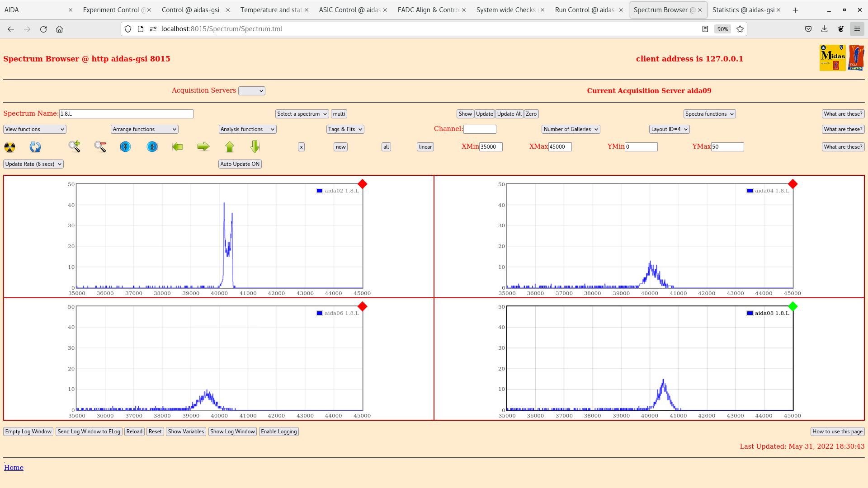Switch to the Run Control browser tab
Viewport: 868px width, 488px height.
pos(585,10)
